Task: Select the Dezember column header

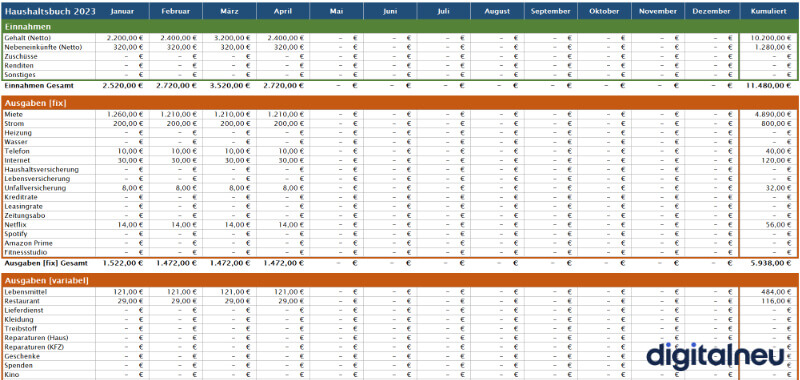Action: [711, 11]
